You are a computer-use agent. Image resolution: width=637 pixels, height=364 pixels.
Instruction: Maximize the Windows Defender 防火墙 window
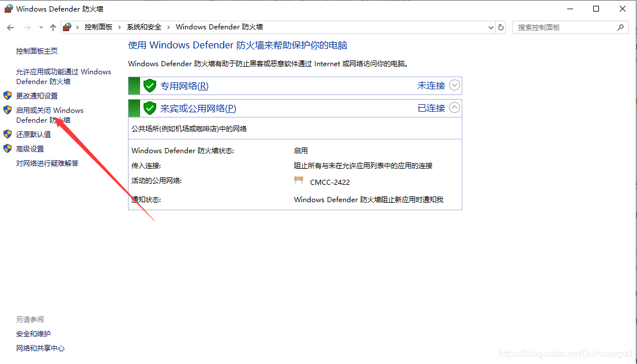point(596,9)
